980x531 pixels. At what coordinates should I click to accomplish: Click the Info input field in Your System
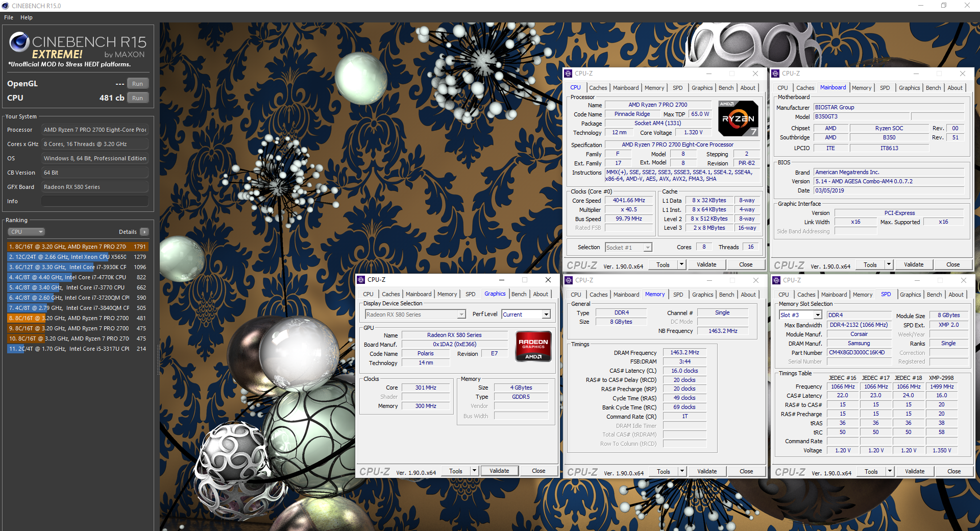pyautogui.click(x=95, y=201)
